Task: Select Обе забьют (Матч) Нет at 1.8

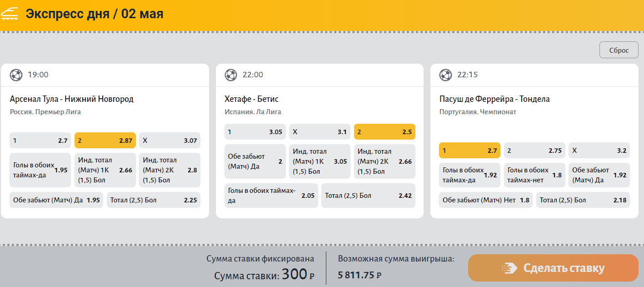Action: pyautogui.click(x=486, y=200)
